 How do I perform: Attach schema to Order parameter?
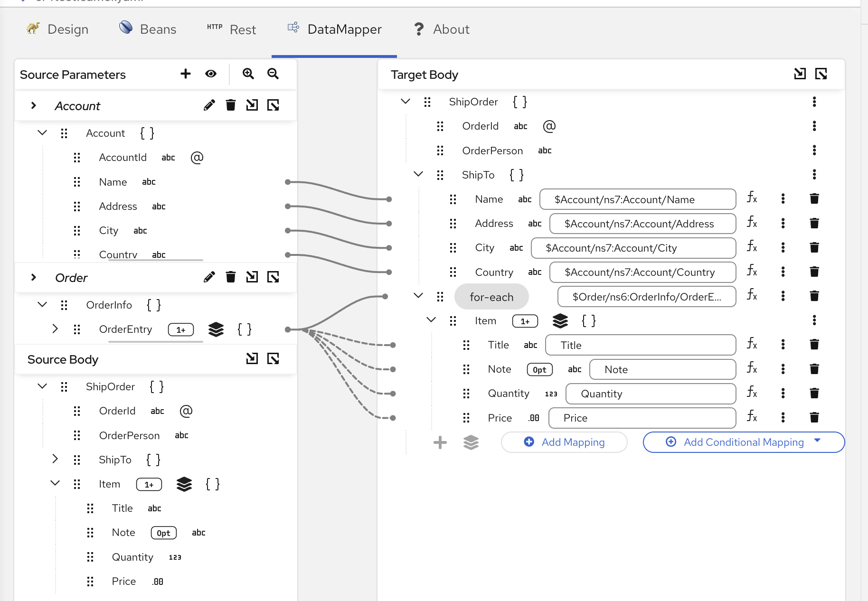(252, 277)
